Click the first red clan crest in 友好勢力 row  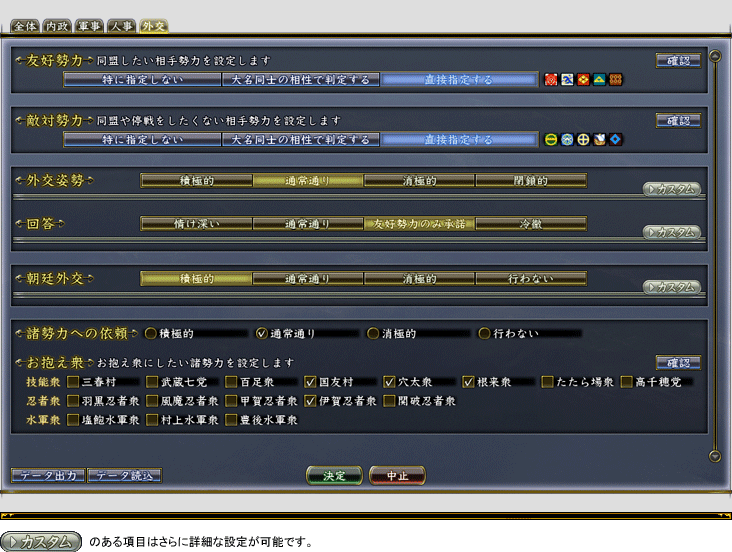pyautogui.click(x=551, y=80)
